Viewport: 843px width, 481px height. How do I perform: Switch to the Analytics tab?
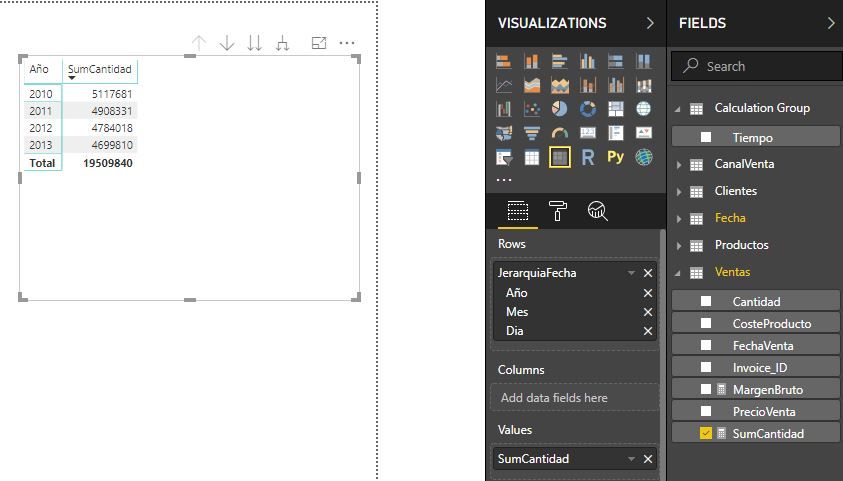coord(597,211)
